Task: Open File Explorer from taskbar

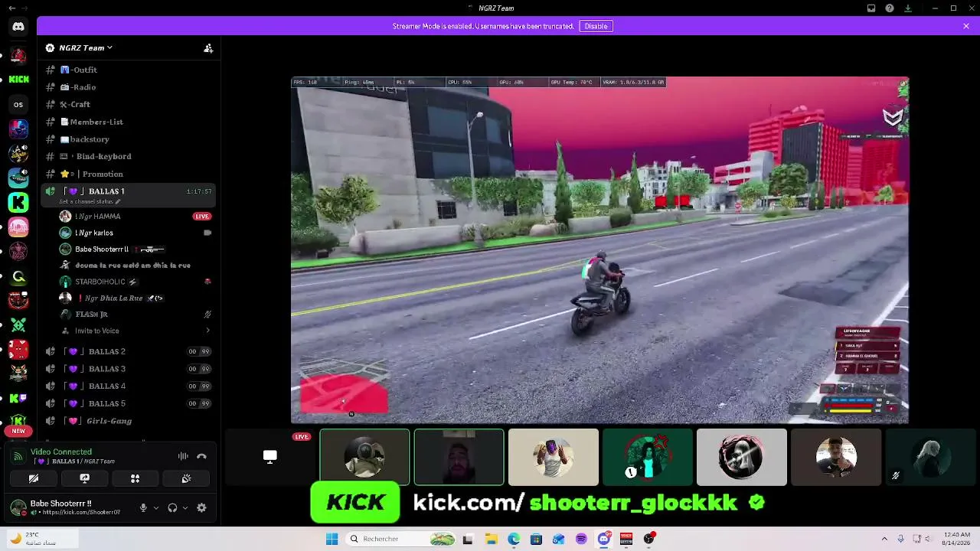Action: pyautogui.click(x=491, y=539)
